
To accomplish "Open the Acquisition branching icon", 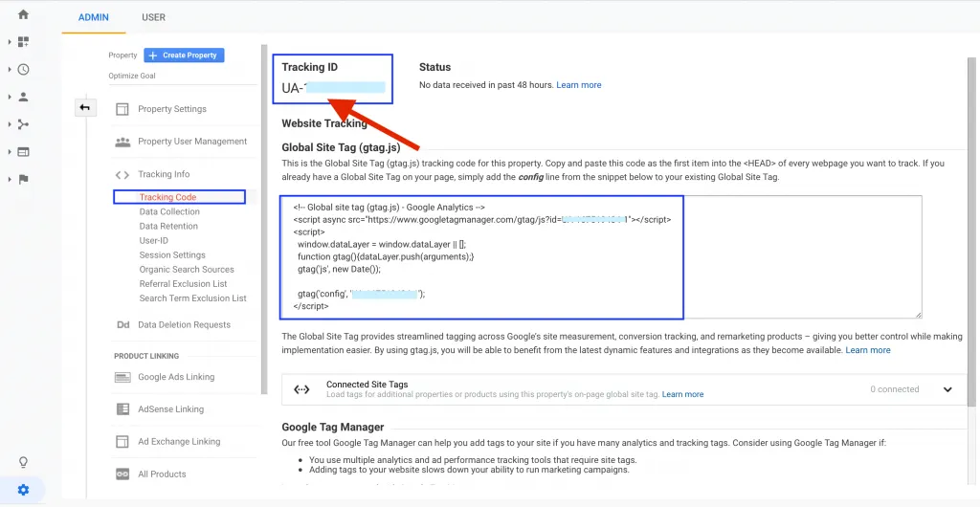I will (x=23, y=124).
